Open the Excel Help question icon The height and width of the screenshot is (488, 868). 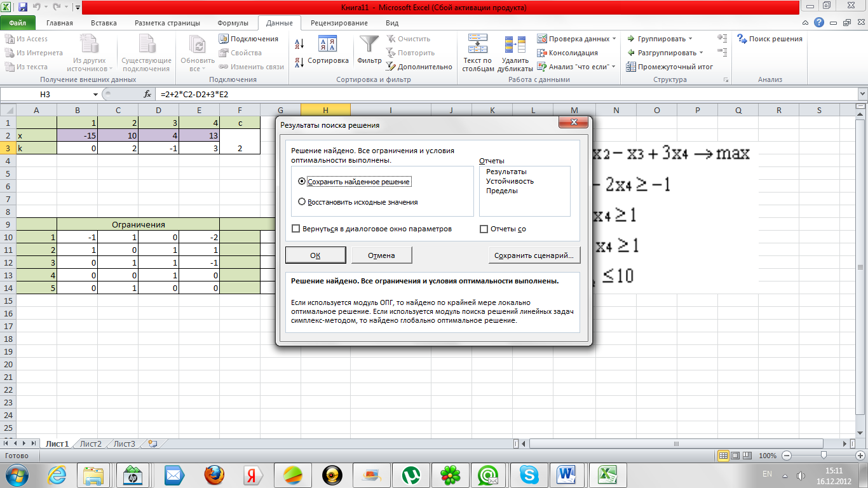pyautogui.click(x=820, y=22)
